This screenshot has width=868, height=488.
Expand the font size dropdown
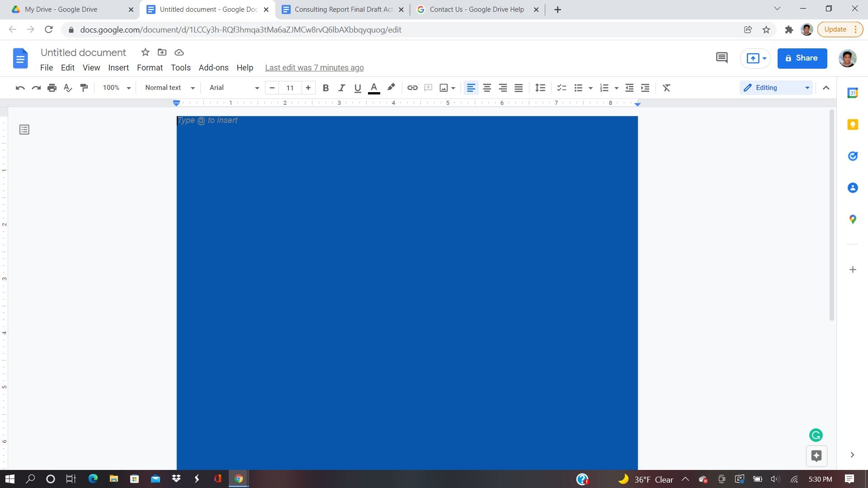coord(290,88)
